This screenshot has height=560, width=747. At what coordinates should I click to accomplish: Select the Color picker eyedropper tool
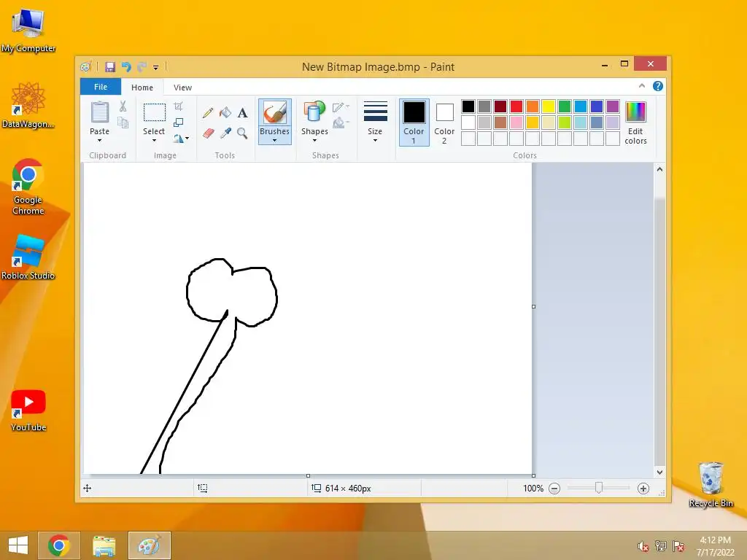click(225, 133)
